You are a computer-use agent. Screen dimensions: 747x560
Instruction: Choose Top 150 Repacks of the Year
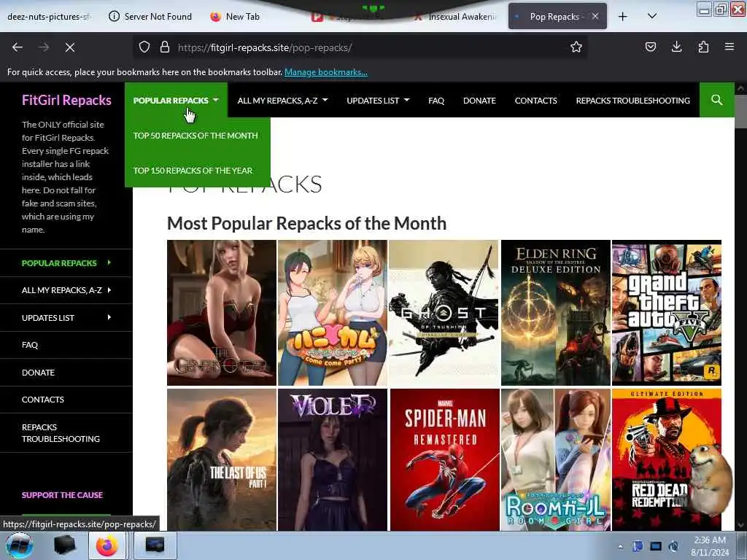[x=193, y=171]
